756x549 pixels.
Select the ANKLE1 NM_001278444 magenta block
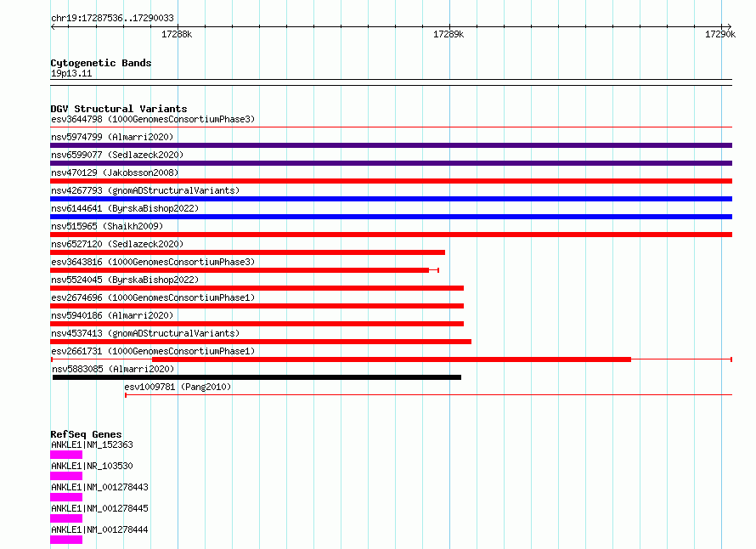tap(66, 540)
